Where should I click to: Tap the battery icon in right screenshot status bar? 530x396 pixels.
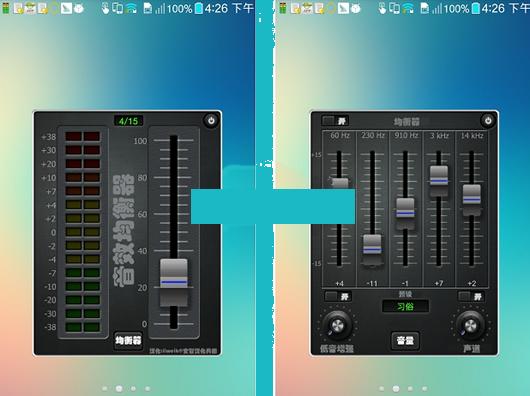(476, 8)
